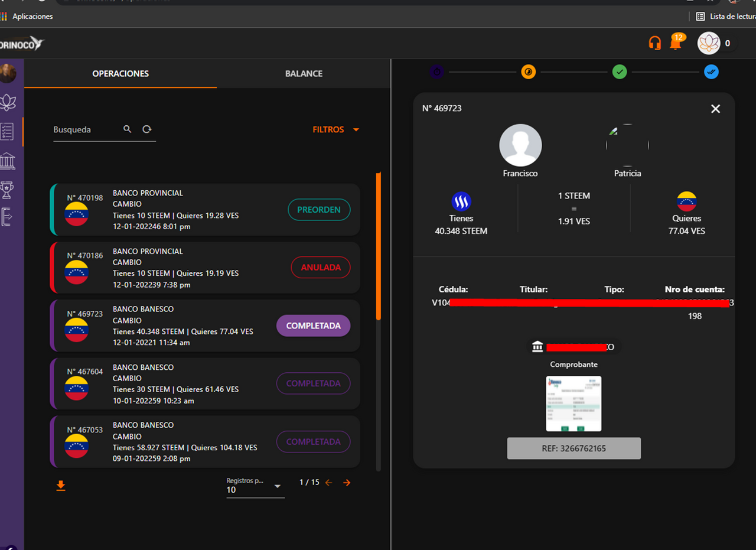Select operation N° 467604 card
This screenshot has height=550, width=756.
(x=205, y=383)
